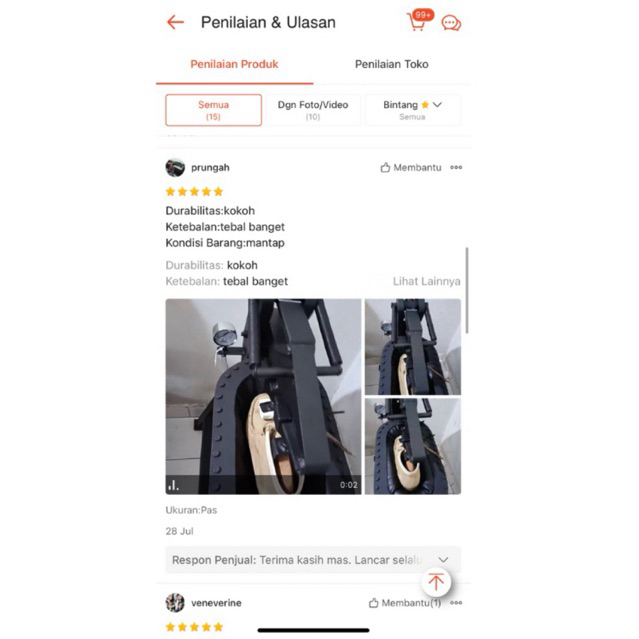Select the Semua (15) filter
The height and width of the screenshot is (639, 639).
[214, 110]
